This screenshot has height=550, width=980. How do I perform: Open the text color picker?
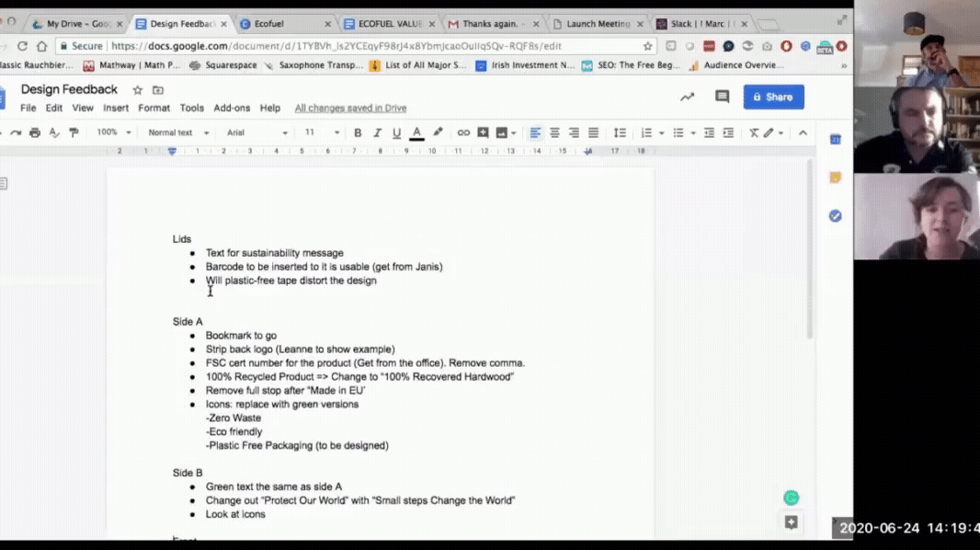tap(416, 132)
